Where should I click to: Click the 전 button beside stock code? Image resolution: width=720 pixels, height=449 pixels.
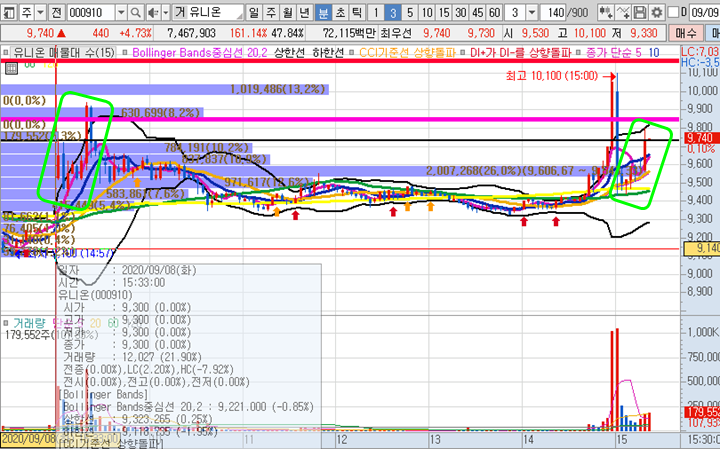56,12
